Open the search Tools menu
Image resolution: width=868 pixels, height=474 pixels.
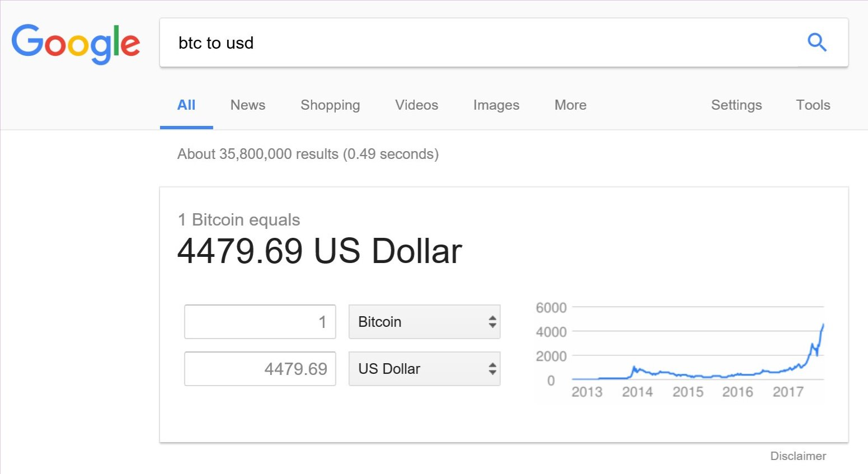(x=813, y=105)
